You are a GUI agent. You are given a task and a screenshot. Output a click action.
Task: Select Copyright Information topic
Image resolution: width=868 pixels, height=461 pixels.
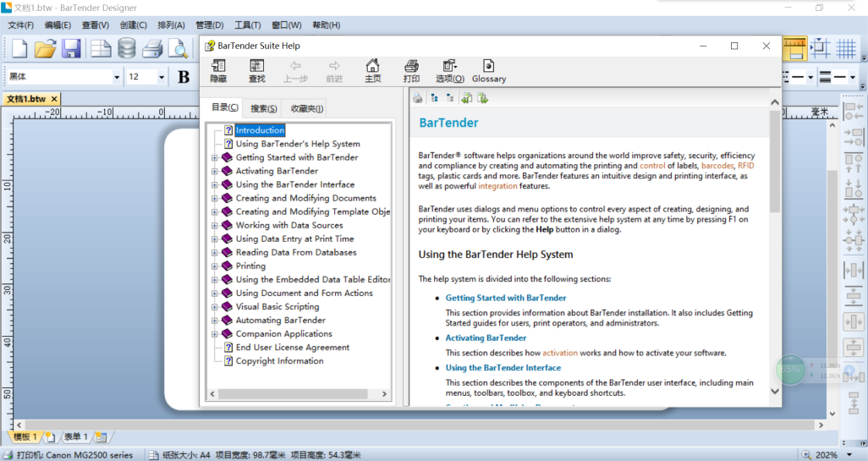(x=279, y=361)
